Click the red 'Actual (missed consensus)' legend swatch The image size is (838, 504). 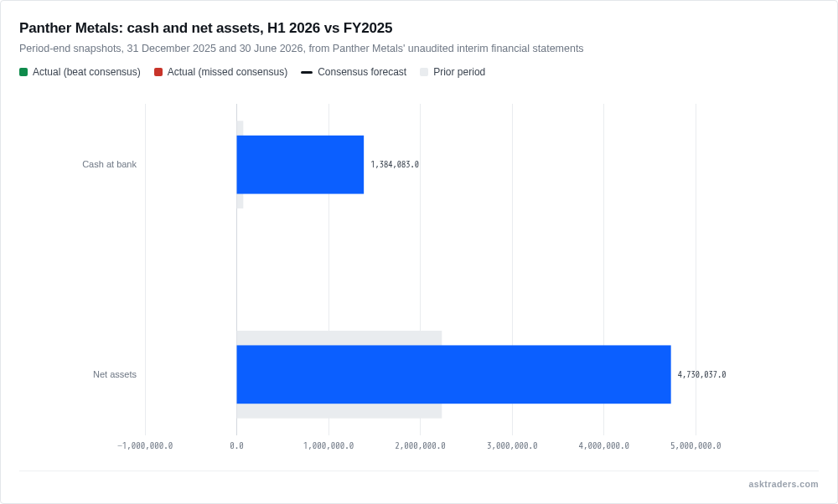[158, 72]
